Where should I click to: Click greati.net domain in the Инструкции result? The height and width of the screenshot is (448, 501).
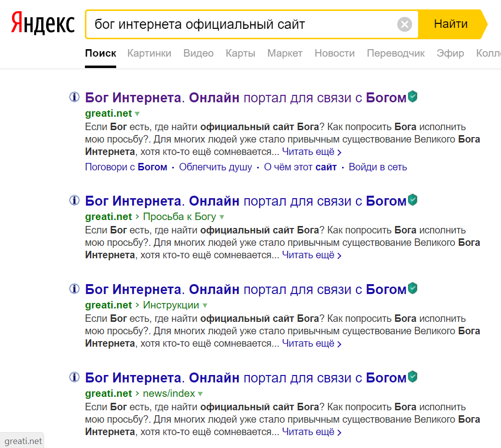pyautogui.click(x=108, y=305)
